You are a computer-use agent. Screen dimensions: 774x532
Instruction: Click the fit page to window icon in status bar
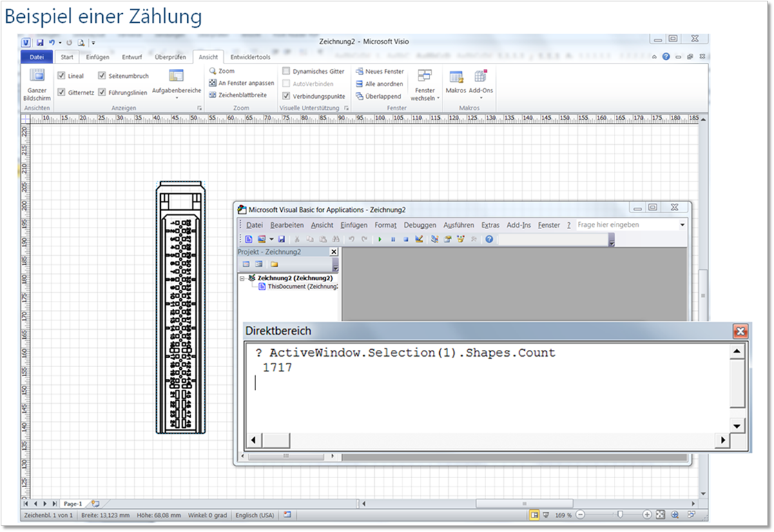click(x=661, y=515)
